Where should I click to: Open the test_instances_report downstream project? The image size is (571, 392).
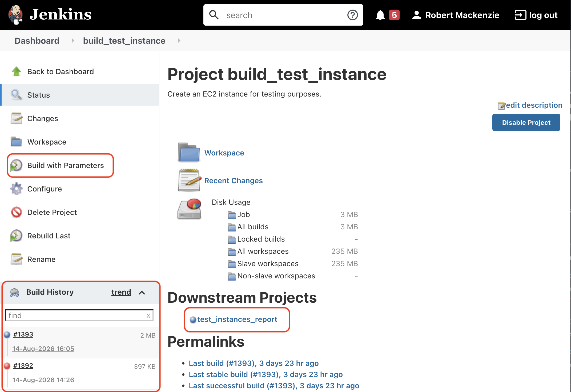[237, 319]
